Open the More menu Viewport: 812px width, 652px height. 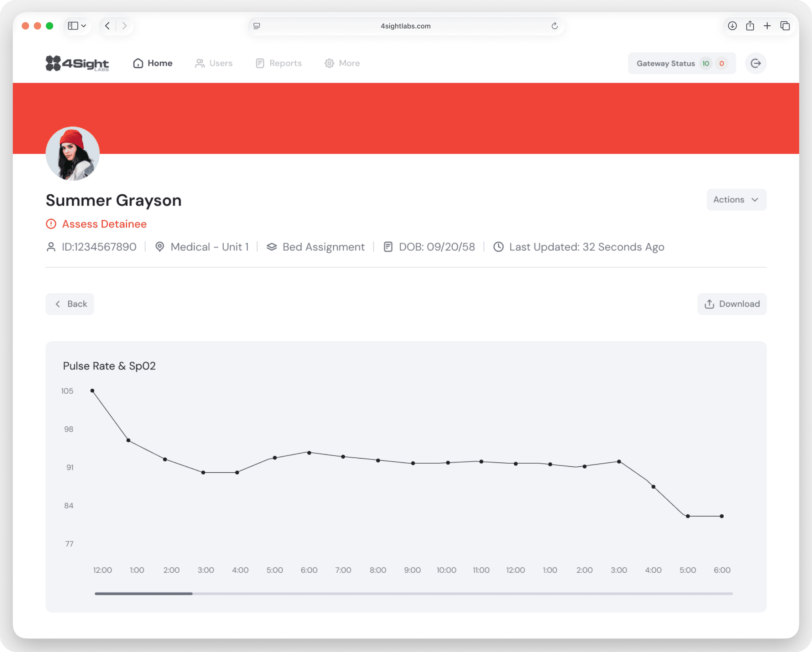[x=342, y=63]
